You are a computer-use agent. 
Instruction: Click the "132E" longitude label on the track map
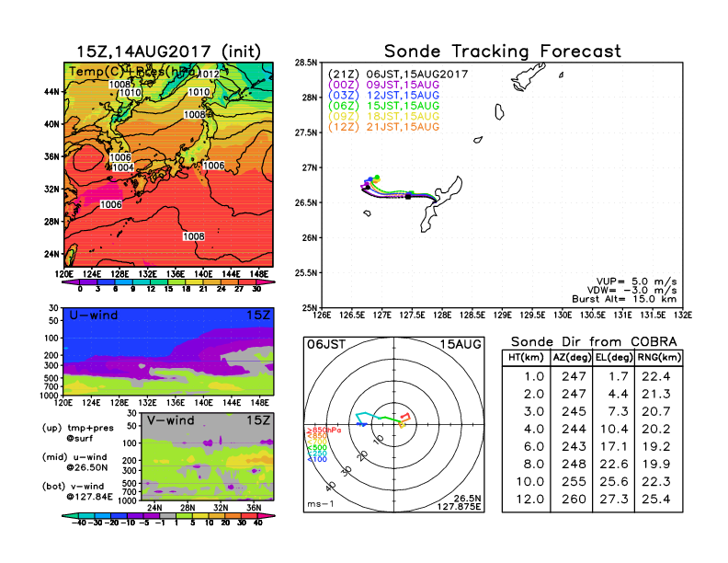tap(682, 315)
